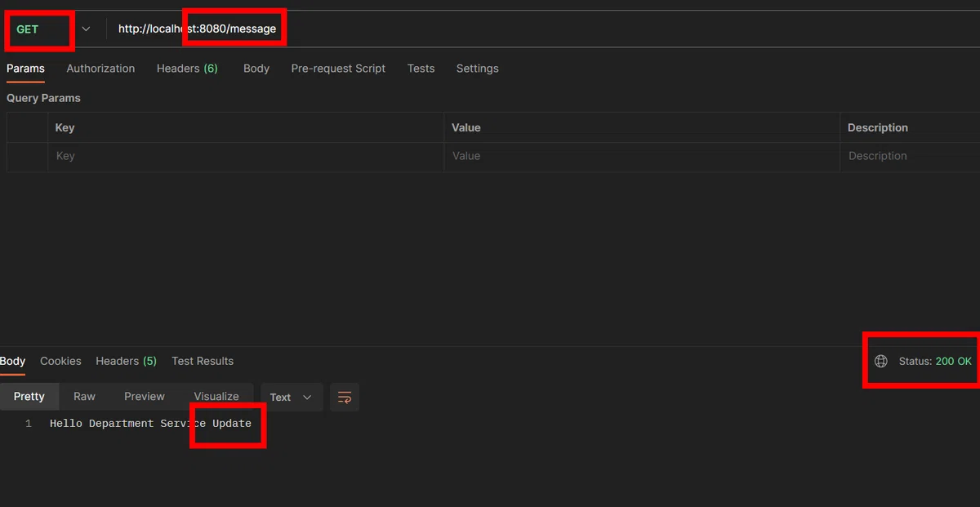Switch response view to Preview
Image resolution: width=980 pixels, height=507 pixels.
145,396
